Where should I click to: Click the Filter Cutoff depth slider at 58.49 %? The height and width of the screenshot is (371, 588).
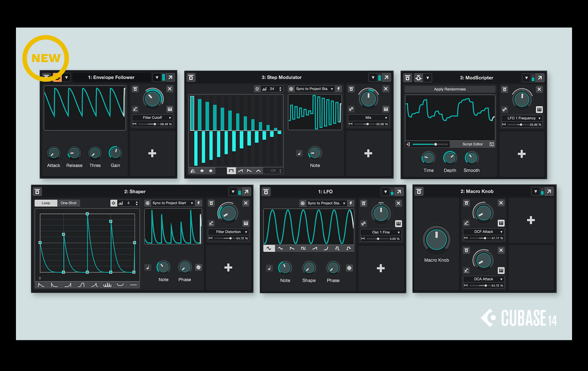[x=148, y=124]
